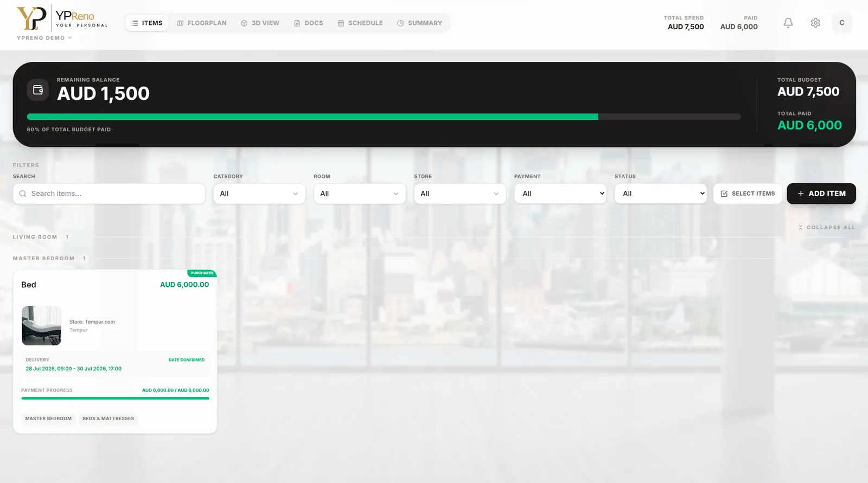Click the budget paid progress bar
The width and height of the screenshot is (868, 483).
pyautogui.click(x=384, y=117)
